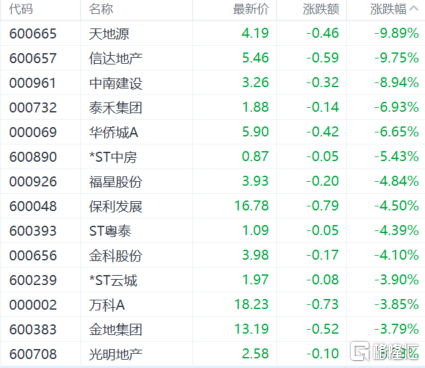
Task: Click the 涨跌额 column header
Action: click(321, 9)
